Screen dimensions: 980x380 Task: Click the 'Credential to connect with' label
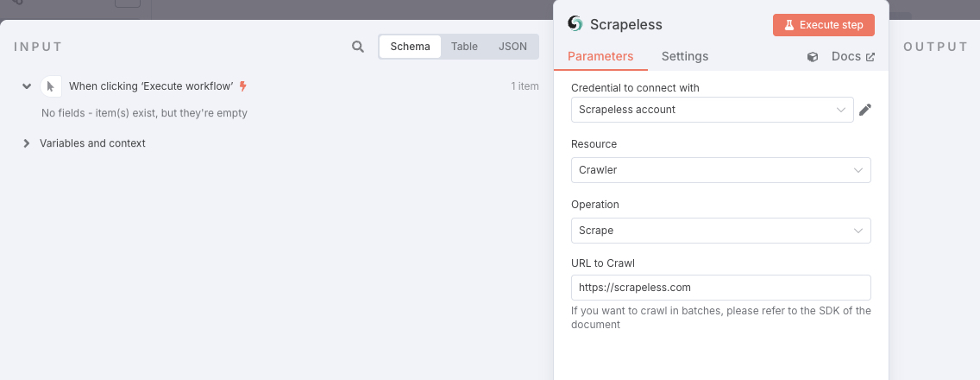click(x=635, y=87)
